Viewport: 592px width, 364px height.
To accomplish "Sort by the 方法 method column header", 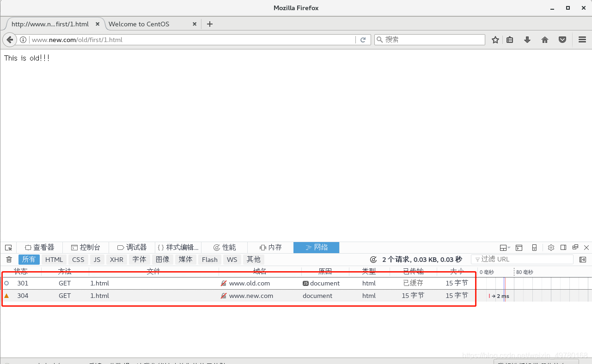I will click(65, 272).
